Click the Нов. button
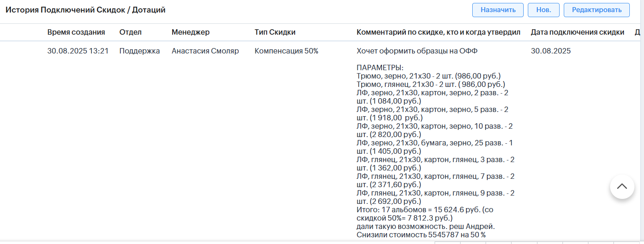Image resolution: width=644 pixels, height=244 pixels. click(544, 10)
